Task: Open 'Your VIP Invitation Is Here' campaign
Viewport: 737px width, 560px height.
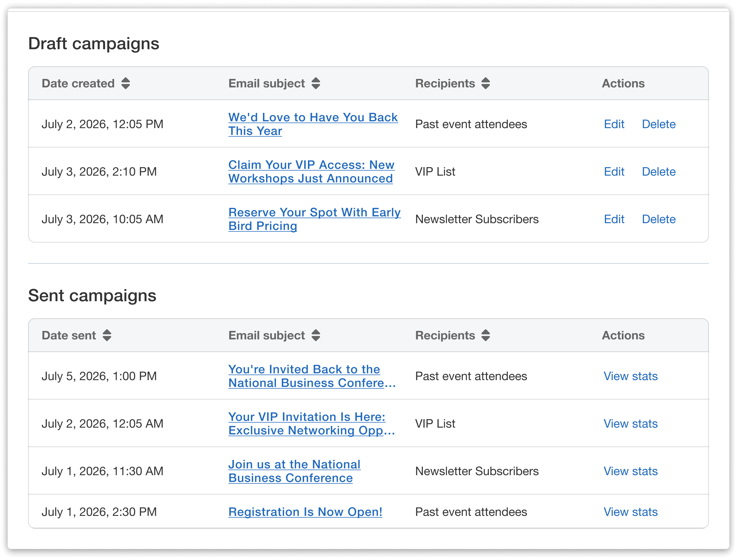Action: [312, 424]
